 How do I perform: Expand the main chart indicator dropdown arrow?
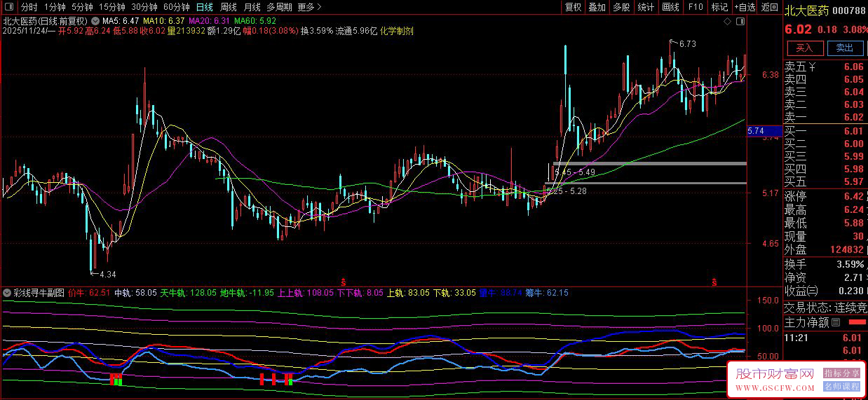pos(95,22)
